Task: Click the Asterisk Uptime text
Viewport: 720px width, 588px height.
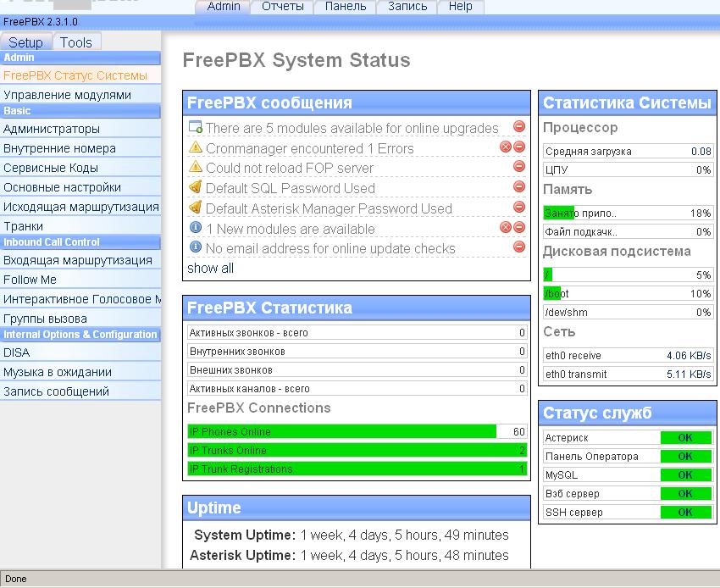Action: point(350,556)
